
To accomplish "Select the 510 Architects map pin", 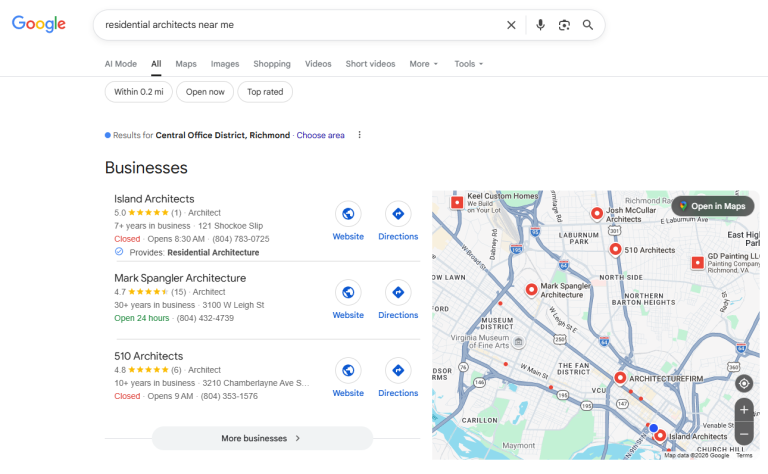I will click(x=615, y=249).
